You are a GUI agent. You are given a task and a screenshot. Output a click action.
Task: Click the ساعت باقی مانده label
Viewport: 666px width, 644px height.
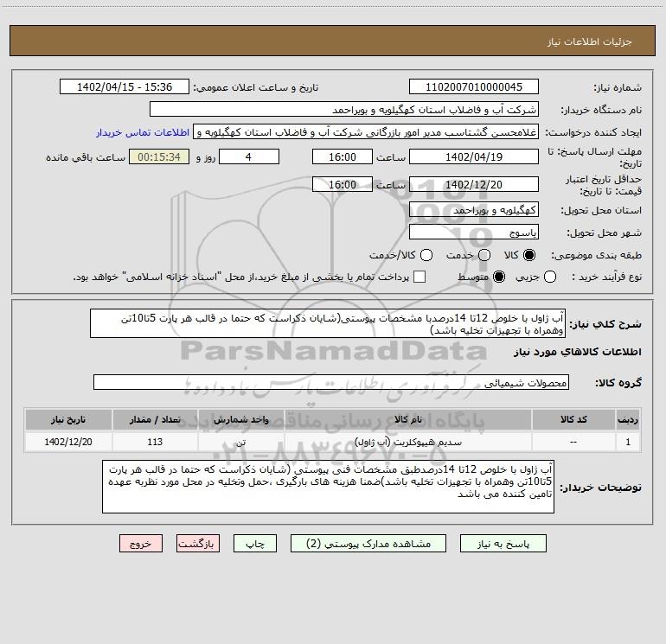[86, 157]
